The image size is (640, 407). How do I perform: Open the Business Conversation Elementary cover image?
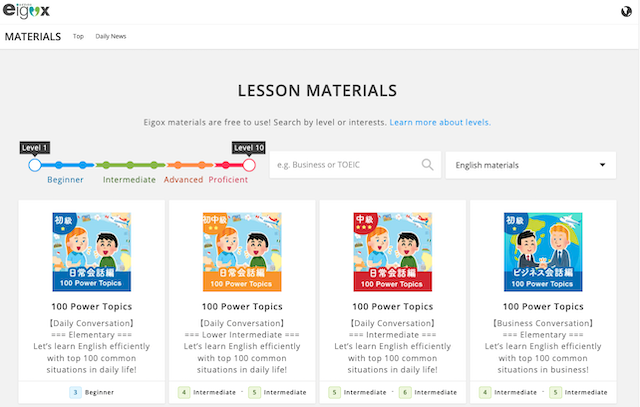[543, 252]
